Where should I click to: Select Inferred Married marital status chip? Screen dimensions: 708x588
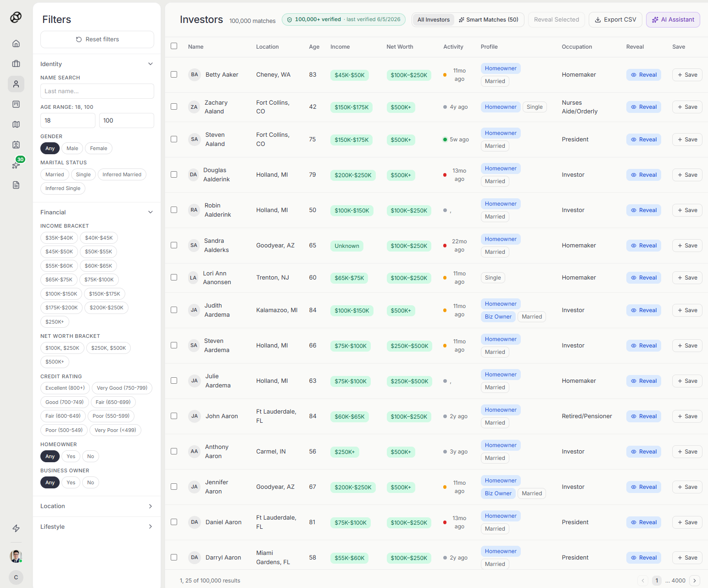tap(122, 174)
